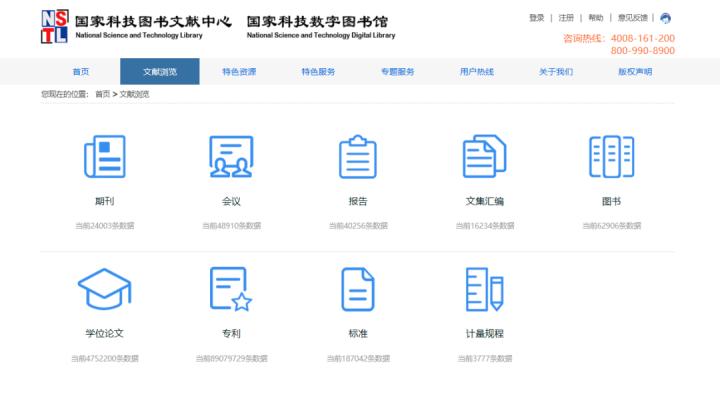Click the 文集汇编 label

(484, 201)
